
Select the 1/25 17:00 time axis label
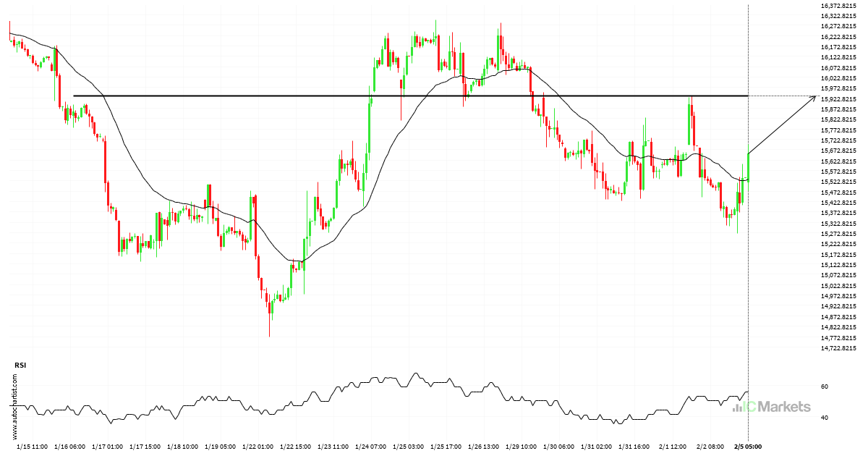[x=448, y=447]
